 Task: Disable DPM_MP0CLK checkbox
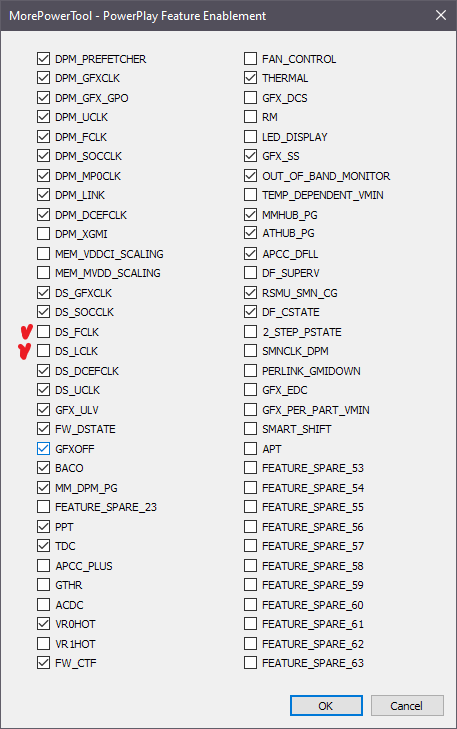coord(43,176)
